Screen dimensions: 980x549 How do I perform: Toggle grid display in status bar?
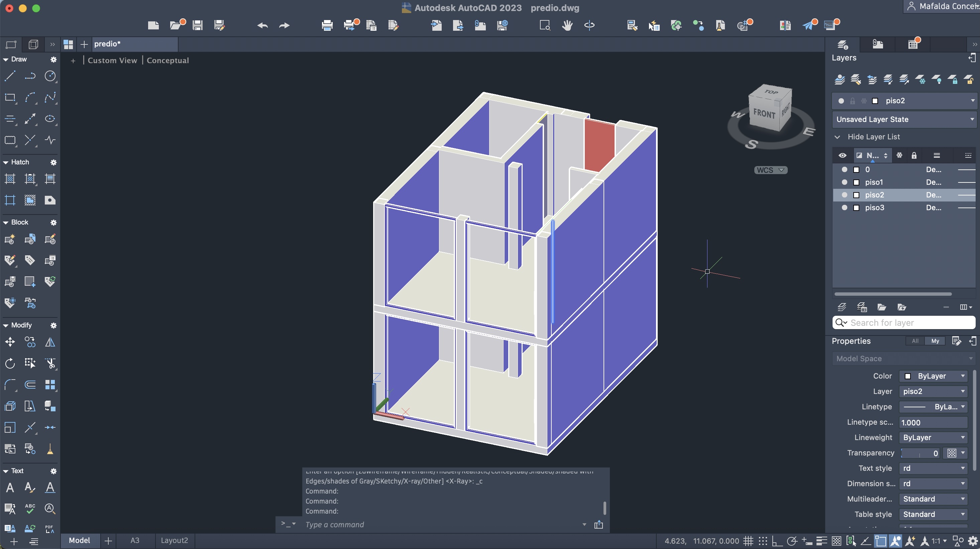748,541
